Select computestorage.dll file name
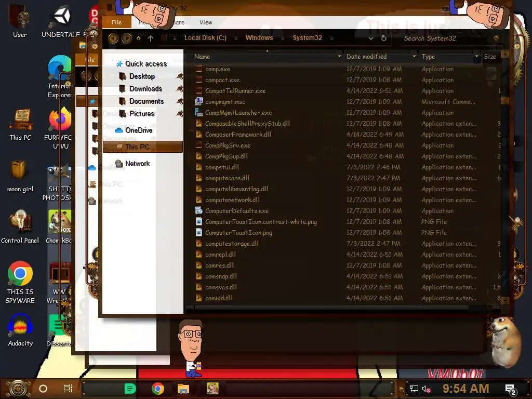The width and height of the screenshot is (532, 399). click(232, 243)
